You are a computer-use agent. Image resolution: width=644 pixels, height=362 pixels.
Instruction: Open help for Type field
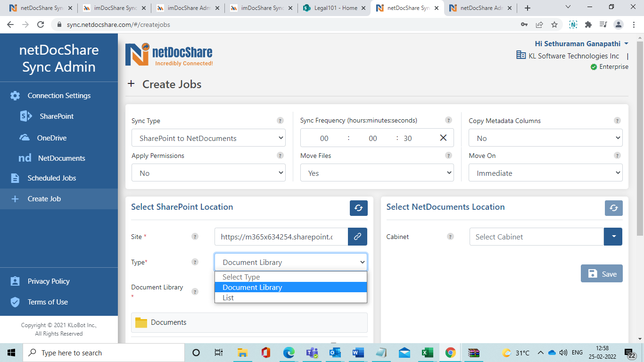tap(195, 262)
